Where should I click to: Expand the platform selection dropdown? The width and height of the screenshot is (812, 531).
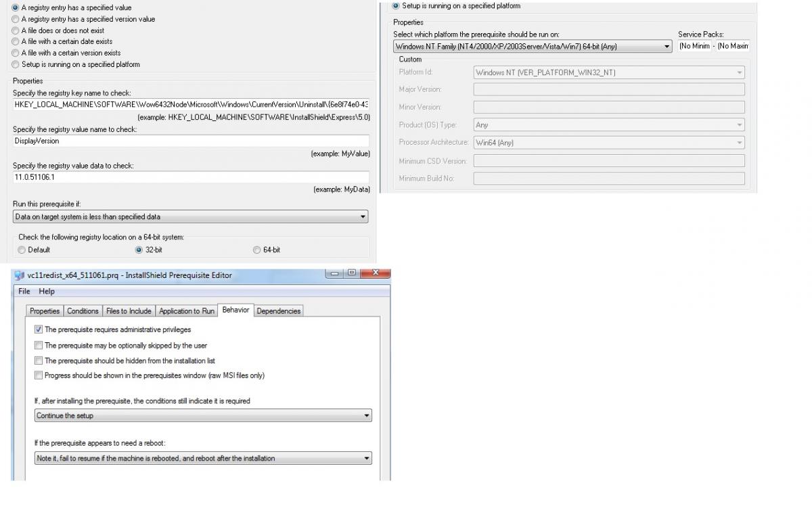[x=533, y=47]
